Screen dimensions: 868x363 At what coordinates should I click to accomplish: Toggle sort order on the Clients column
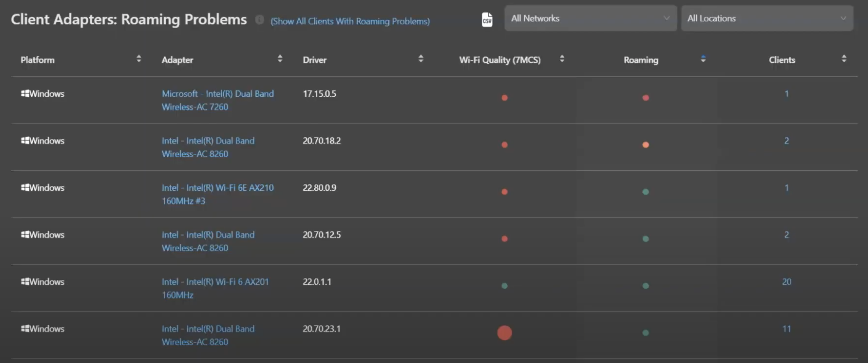[x=844, y=59]
